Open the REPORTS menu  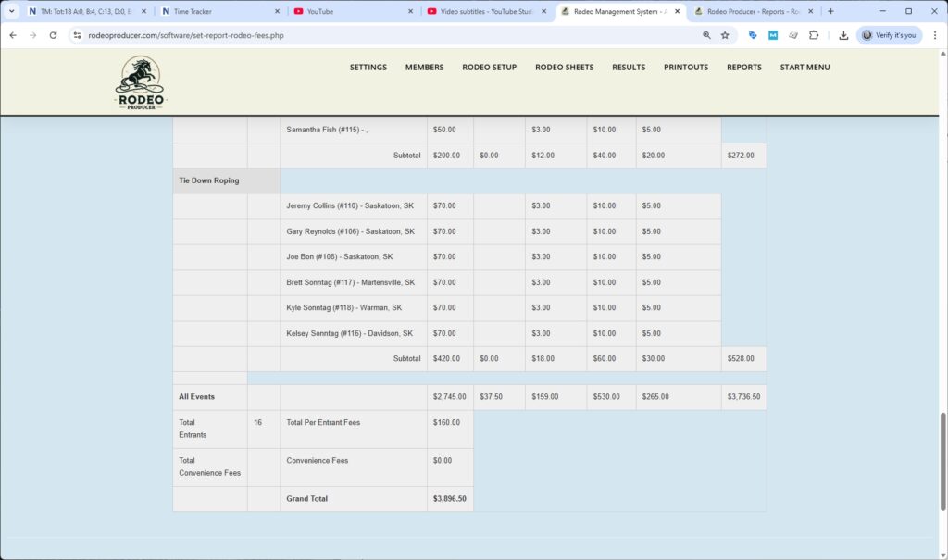[744, 67]
